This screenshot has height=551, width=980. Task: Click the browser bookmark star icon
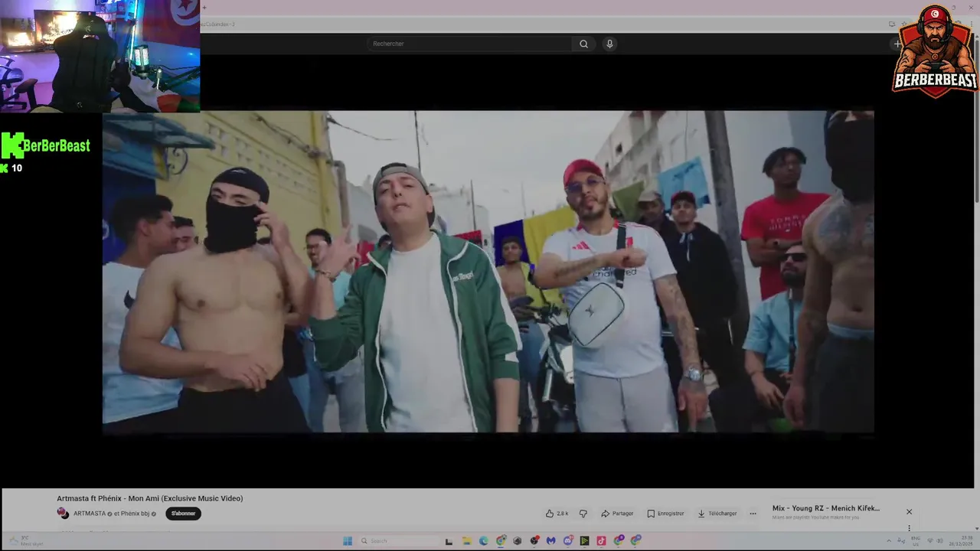click(x=904, y=24)
